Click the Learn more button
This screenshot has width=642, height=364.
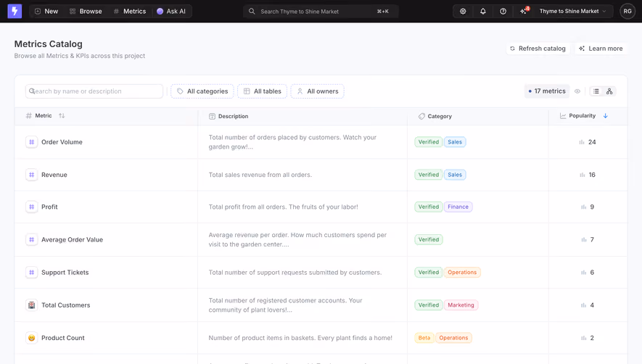click(601, 49)
